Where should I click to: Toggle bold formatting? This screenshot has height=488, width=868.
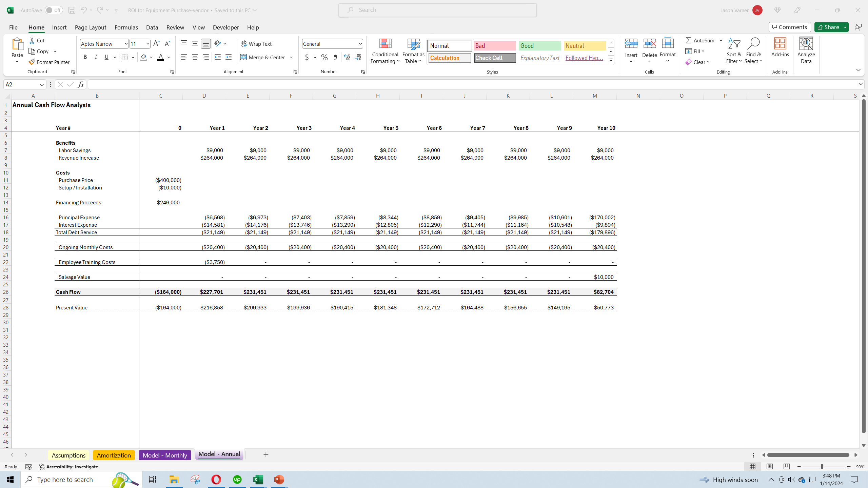[x=85, y=57]
